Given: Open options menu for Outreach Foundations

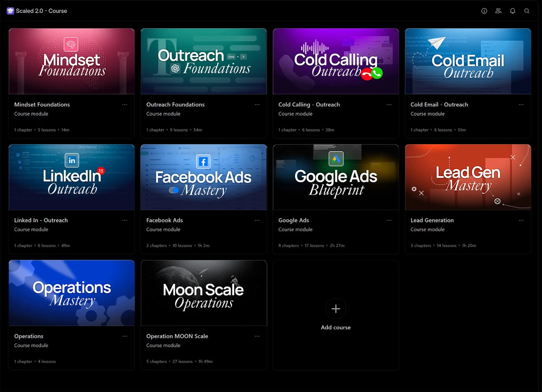Looking at the screenshot, I should tap(257, 105).
